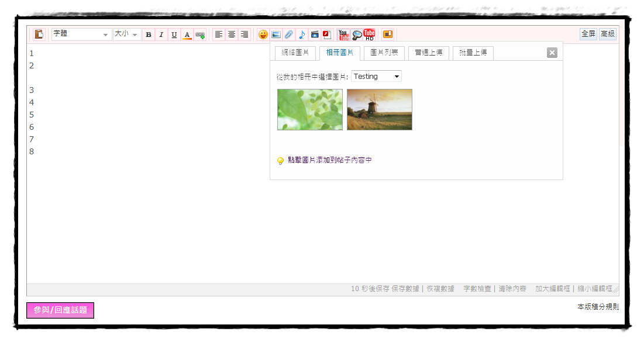Insert the windmill thumbnail image
The image size is (644, 342).
pyautogui.click(x=380, y=110)
